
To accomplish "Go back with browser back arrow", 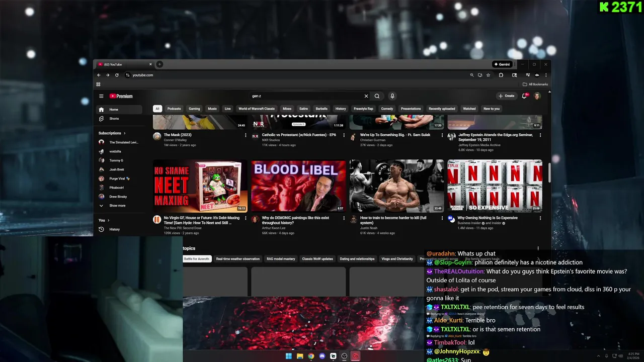I will 99,75.
